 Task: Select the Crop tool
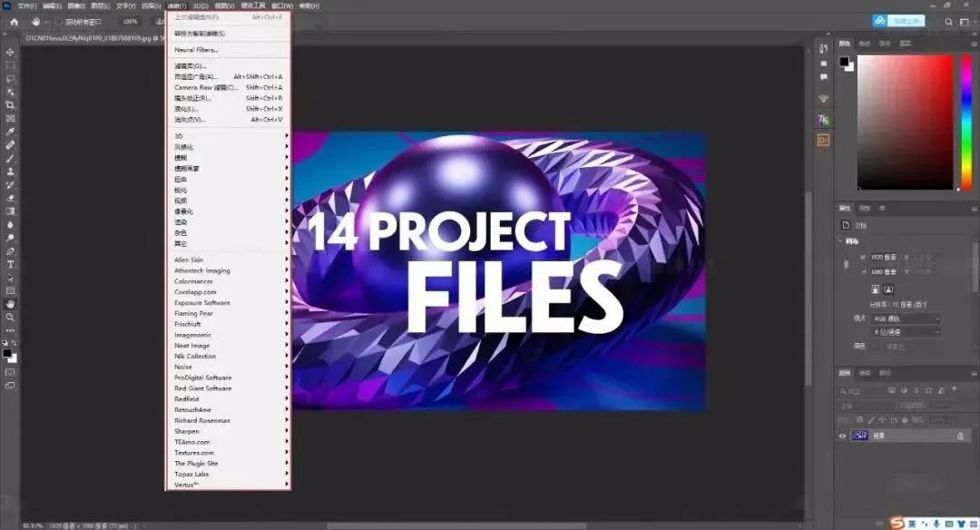pyautogui.click(x=10, y=105)
